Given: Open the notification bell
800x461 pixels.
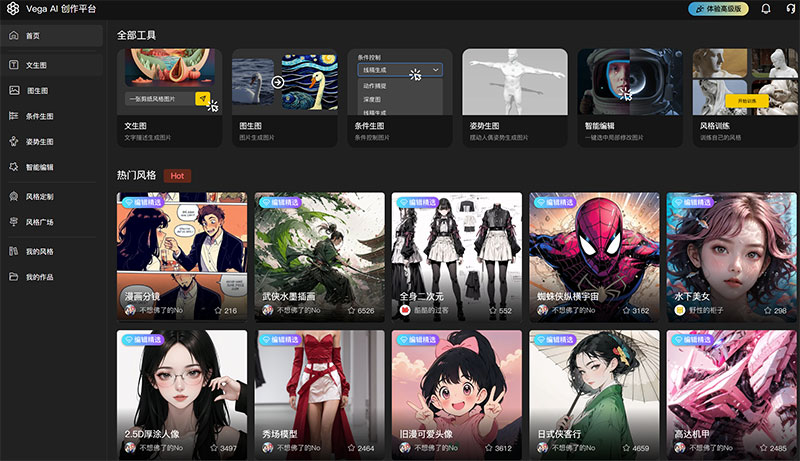Looking at the screenshot, I should pos(765,9).
